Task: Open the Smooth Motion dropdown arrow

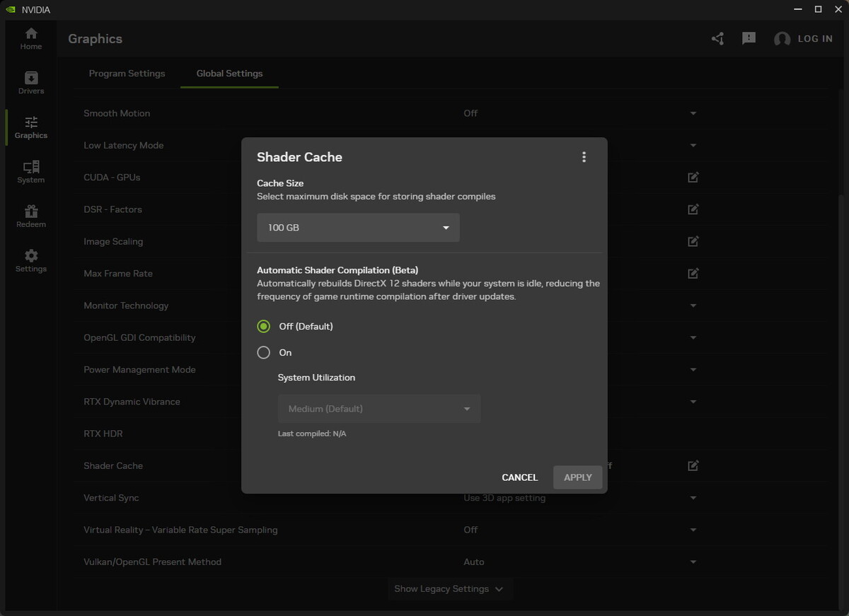Action: pos(693,113)
